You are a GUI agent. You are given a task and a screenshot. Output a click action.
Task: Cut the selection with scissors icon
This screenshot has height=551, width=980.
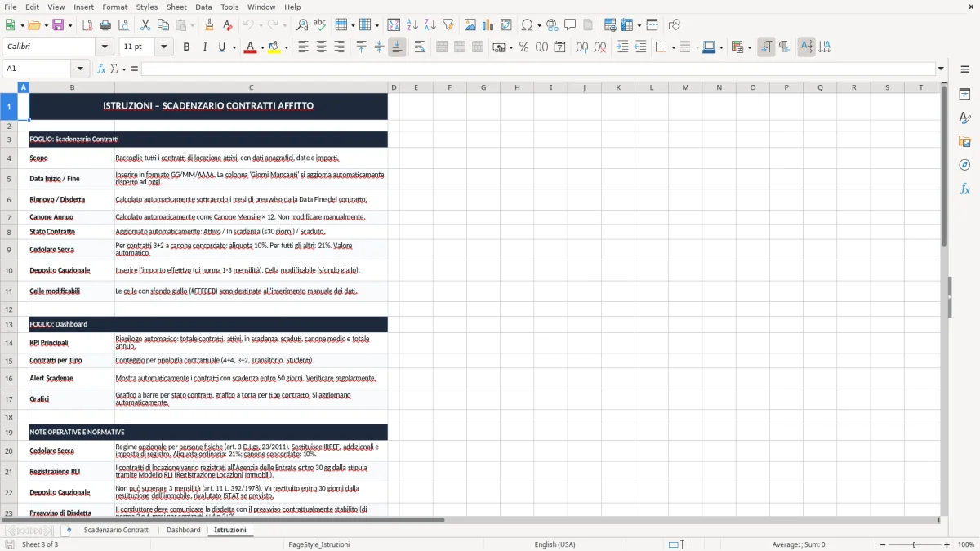pos(145,25)
